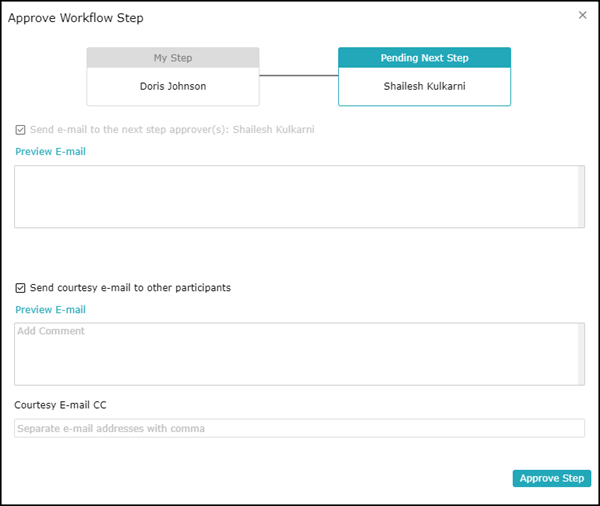600x506 pixels.
Task: Click the empty next-approver message text box
Action: tap(295, 196)
